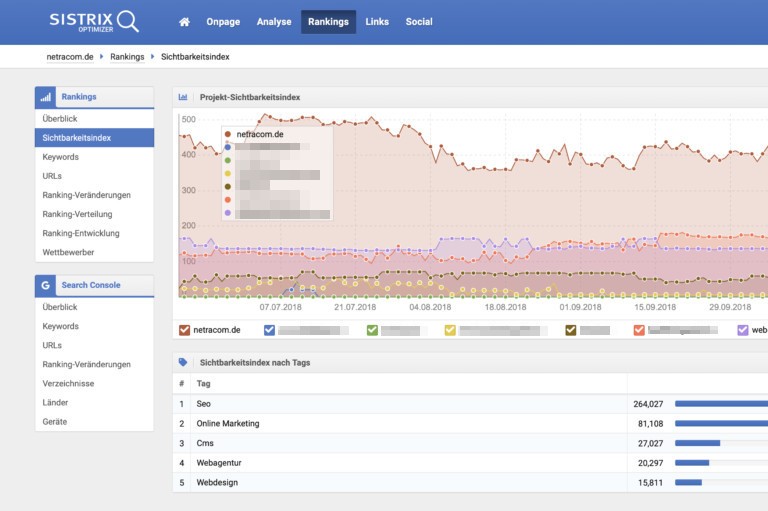Toggle the purple series checkbox
Viewport: 768px width, 511px height.
[x=743, y=330]
